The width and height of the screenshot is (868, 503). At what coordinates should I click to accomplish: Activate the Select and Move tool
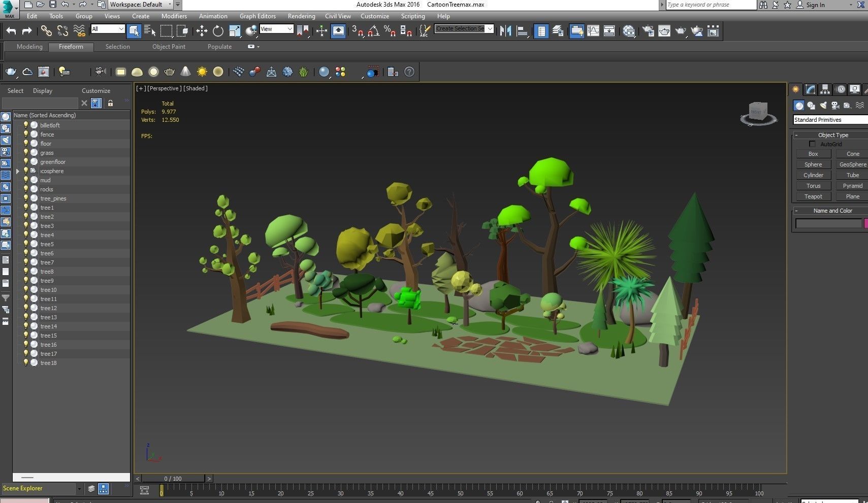(202, 31)
